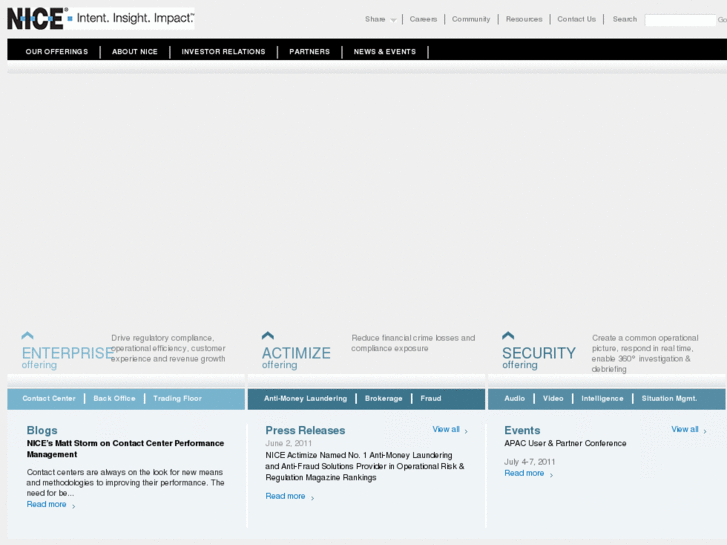Open the Press Releases heading
Screen dimensions: 727x545
(305, 430)
